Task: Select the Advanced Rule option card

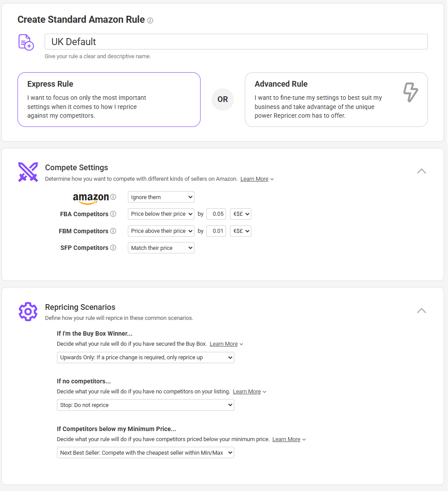Action: tap(336, 99)
